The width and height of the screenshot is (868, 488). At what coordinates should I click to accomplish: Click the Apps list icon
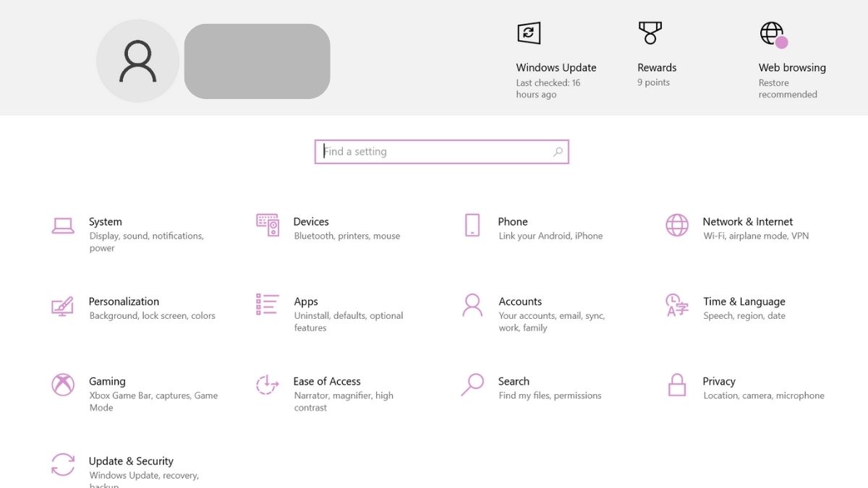point(268,304)
